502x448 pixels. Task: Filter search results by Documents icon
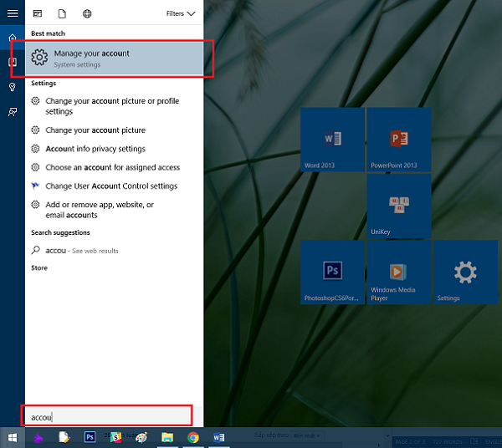63,13
